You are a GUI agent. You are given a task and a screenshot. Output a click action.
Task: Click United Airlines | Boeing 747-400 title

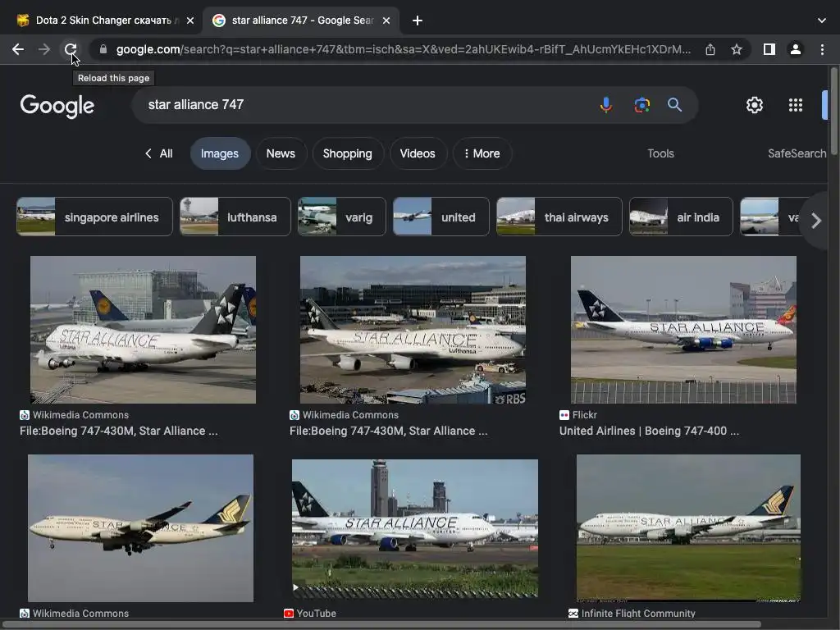pyautogui.click(x=650, y=431)
